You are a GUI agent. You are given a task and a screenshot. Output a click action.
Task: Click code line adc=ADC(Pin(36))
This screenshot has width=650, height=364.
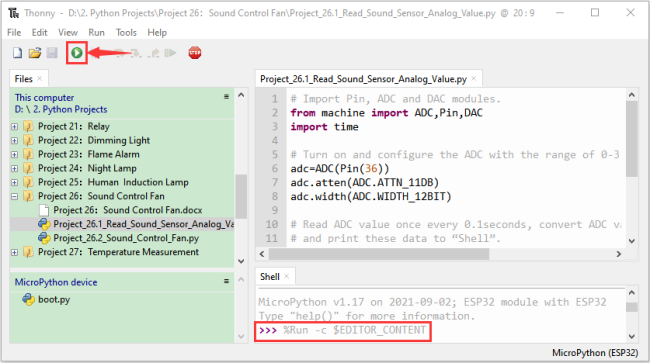pos(340,168)
